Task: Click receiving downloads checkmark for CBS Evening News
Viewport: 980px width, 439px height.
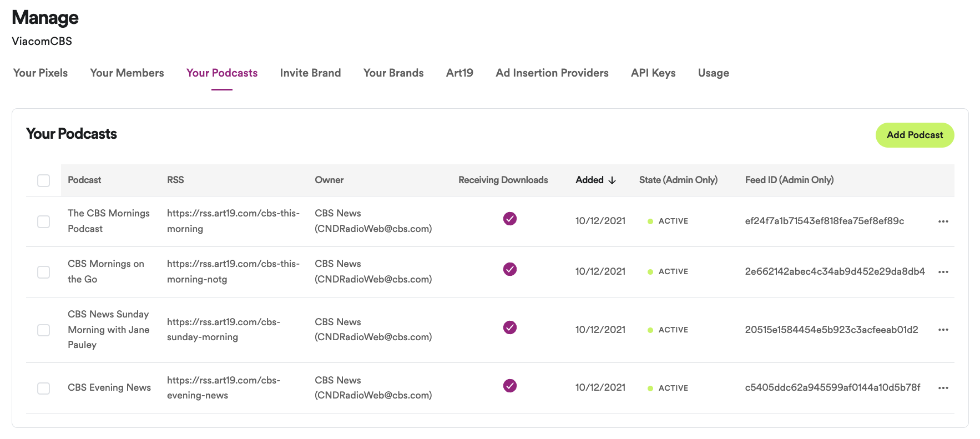Action: pyautogui.click(x=510, y=386)
